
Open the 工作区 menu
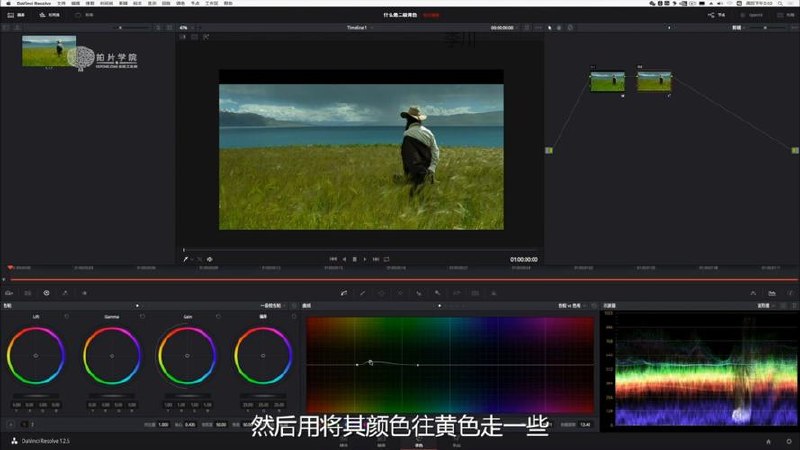click(212, 3)
